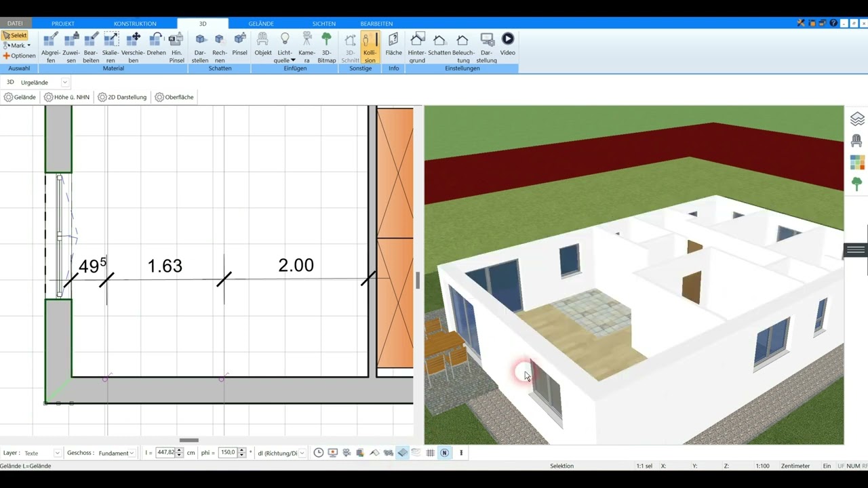Toggle the highlighted layer plane icon
This screenshot has width=868, height=488.
(x=402, y=453)
